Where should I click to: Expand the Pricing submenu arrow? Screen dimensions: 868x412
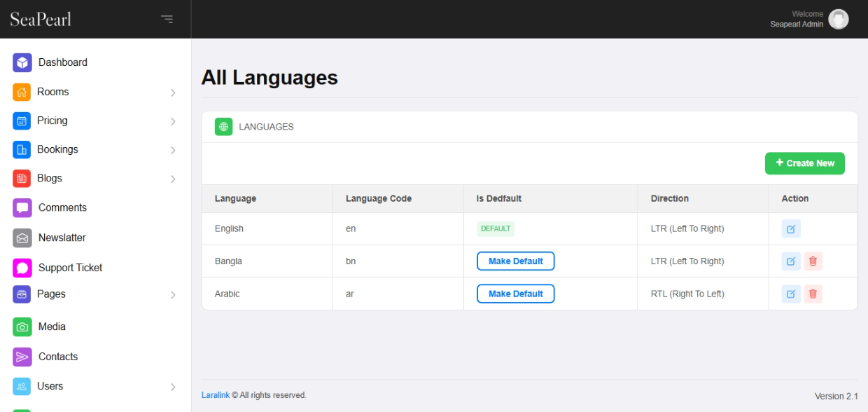tap(173, 121)
